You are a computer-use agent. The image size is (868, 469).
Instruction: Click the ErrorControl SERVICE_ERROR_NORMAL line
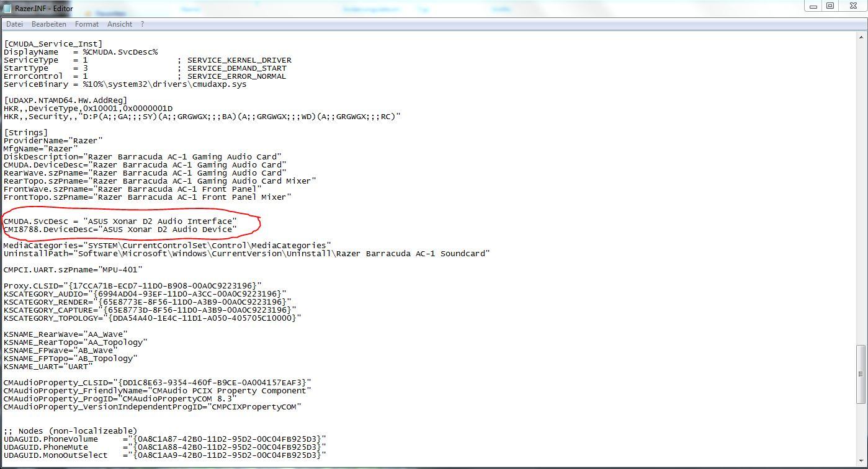tap(145, 76)
